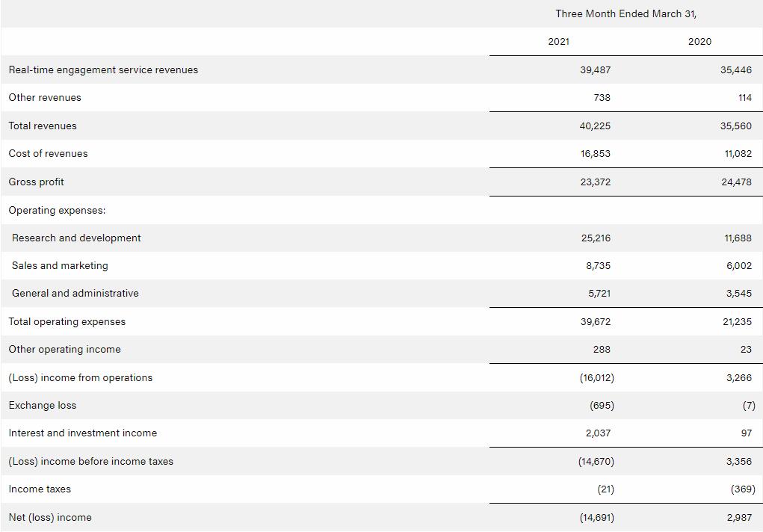Click the 'Three Month Ended March 31,' header
Viewport: 763px width, 532px height.
coord(625,13)
